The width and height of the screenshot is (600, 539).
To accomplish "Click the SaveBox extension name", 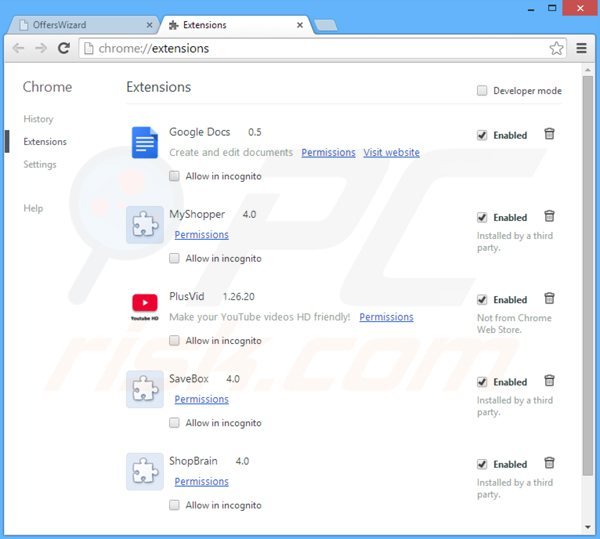I will 189,379.
